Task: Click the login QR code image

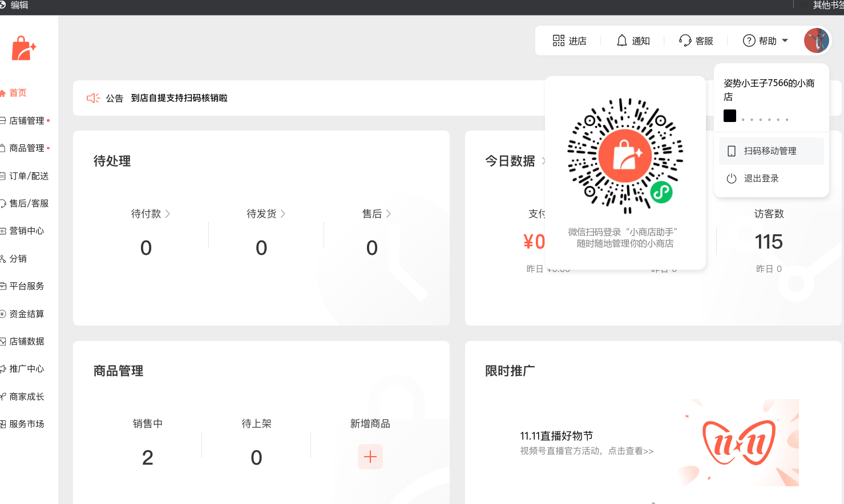Action: [625, 156]
